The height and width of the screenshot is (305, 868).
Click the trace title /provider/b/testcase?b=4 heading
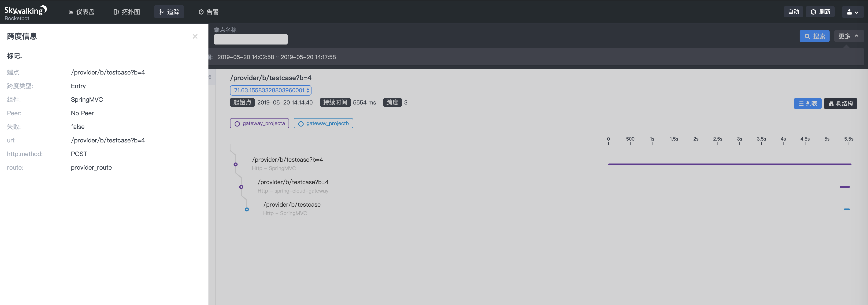coord(271,78)
